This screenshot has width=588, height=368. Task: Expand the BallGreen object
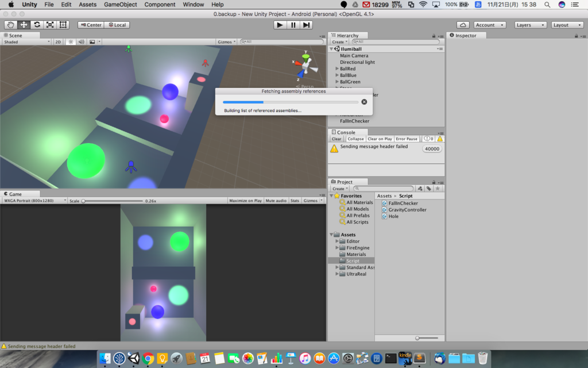pyautogui.click(x=336, y=82)
